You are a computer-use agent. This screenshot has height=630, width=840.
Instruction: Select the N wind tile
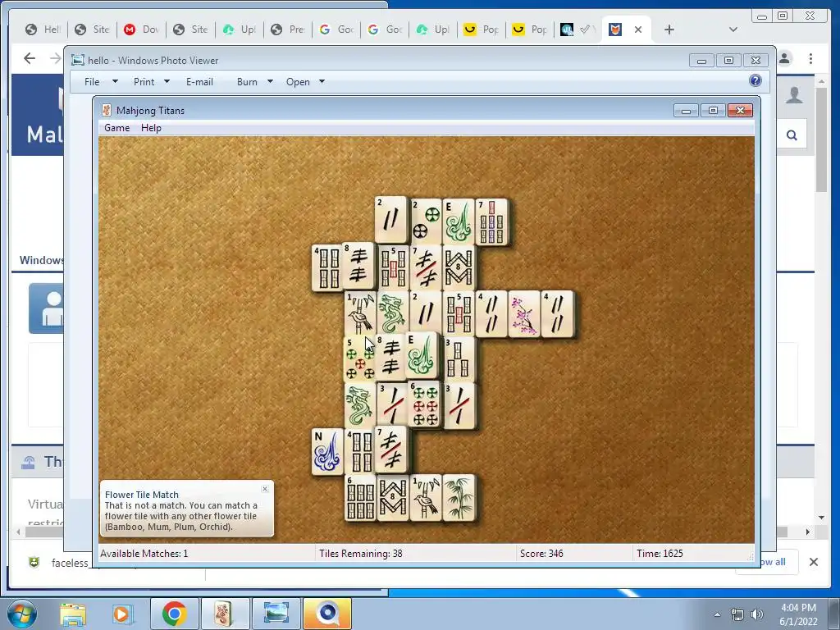click(327, 451)
